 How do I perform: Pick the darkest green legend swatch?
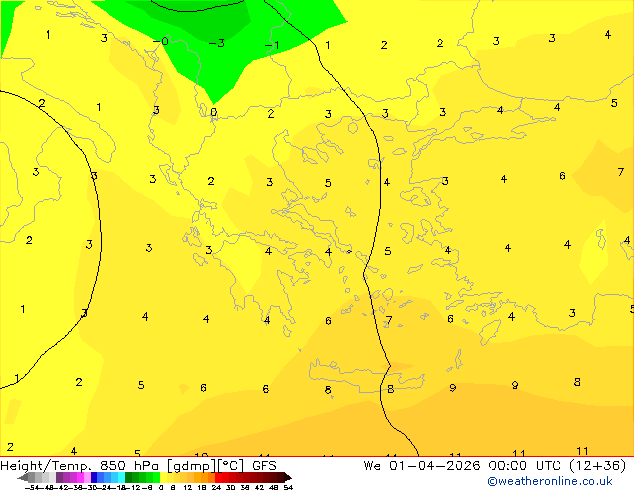[129, 477]
